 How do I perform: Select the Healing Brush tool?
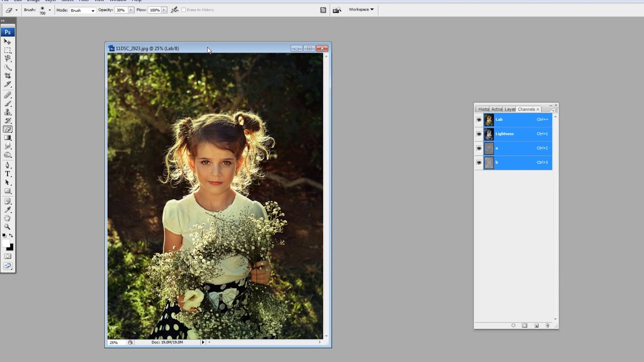(8, 95)
